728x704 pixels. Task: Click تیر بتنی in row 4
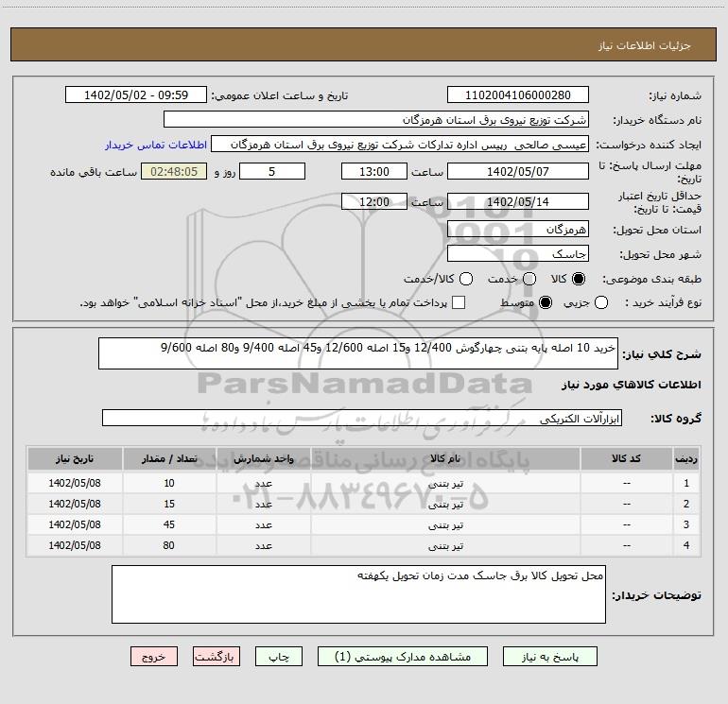click(445, 546)
